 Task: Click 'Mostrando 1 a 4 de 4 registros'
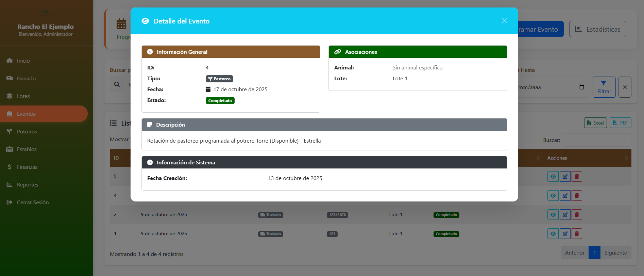147,254
